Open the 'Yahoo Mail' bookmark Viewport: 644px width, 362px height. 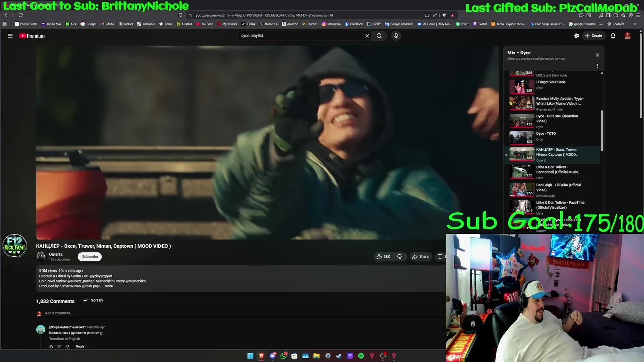(51, 24)
